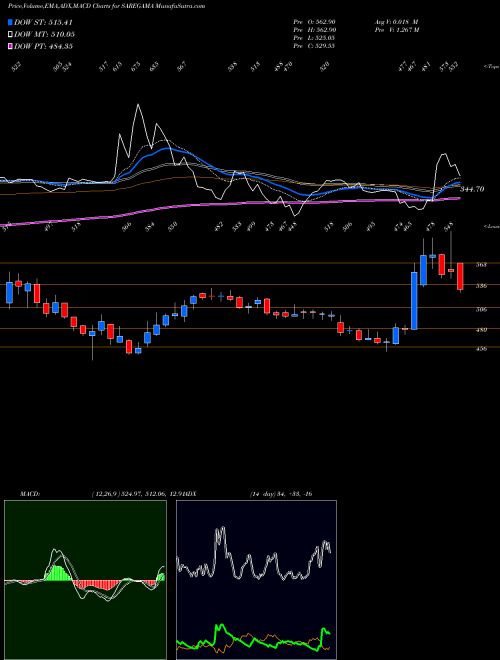The width and height of the screenshot is (500, 660).
Task: Click the magenta DOW PT legend swatch
Action: (x=11, y=46)
